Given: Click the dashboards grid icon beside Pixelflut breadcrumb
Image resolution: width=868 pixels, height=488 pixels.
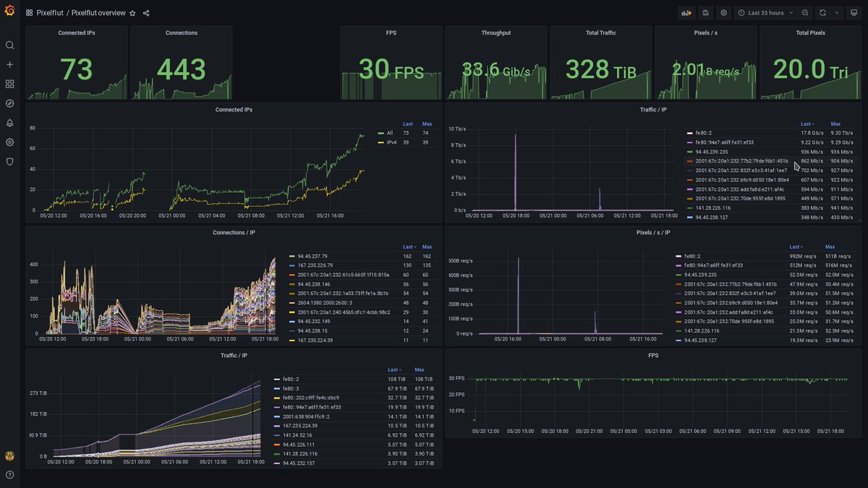Looking at the screenshot, I should pyautogui.click(x=29, y=13).
